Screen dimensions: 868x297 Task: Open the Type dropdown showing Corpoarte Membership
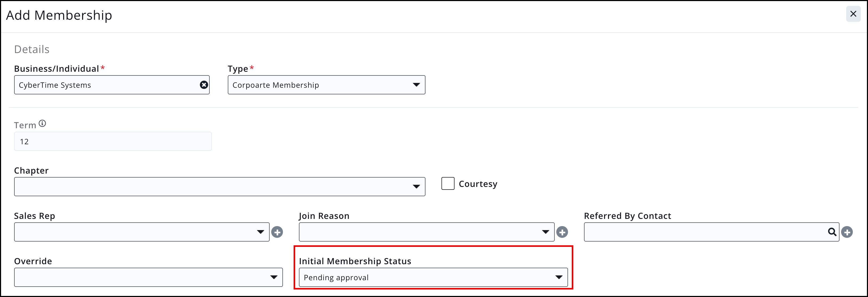click(327, 85)
